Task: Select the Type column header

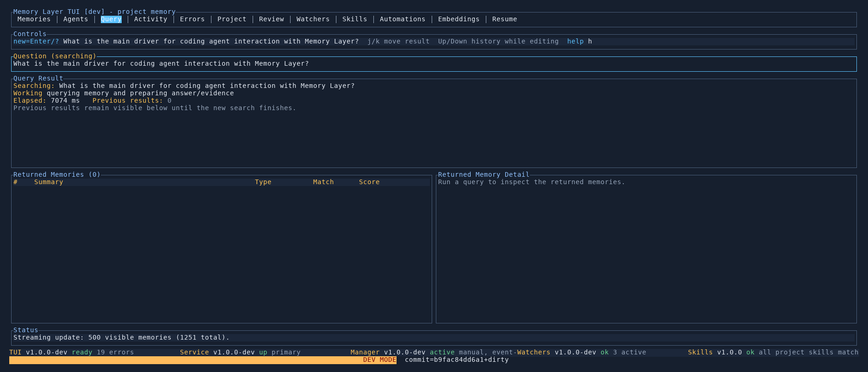Action: 263,182
